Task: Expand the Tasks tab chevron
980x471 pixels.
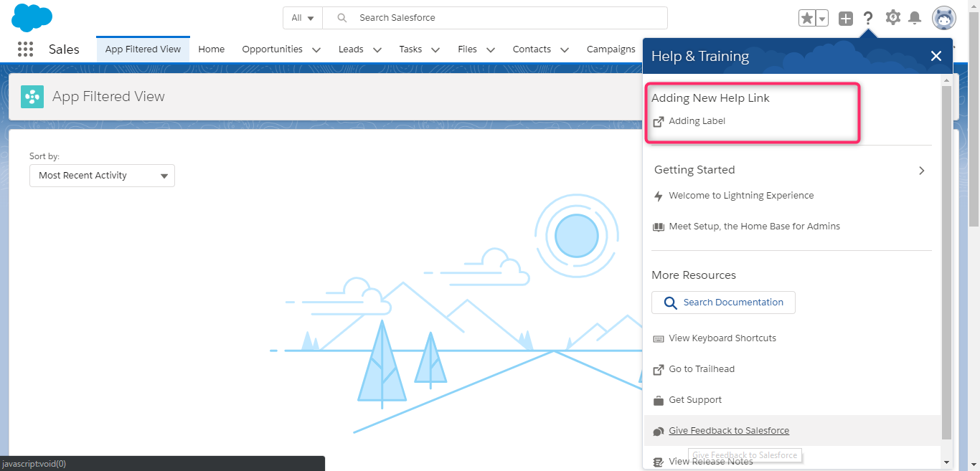Action: point(435,50)
